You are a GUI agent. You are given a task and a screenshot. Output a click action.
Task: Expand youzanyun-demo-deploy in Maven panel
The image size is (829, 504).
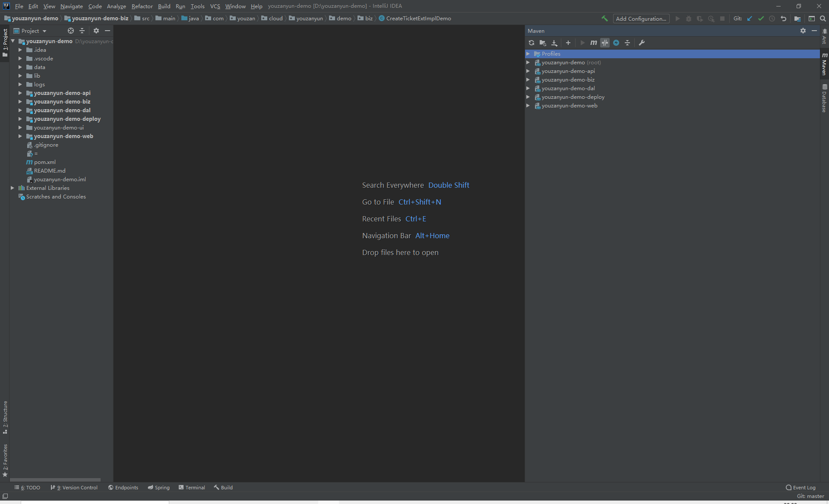click(528, 97)
